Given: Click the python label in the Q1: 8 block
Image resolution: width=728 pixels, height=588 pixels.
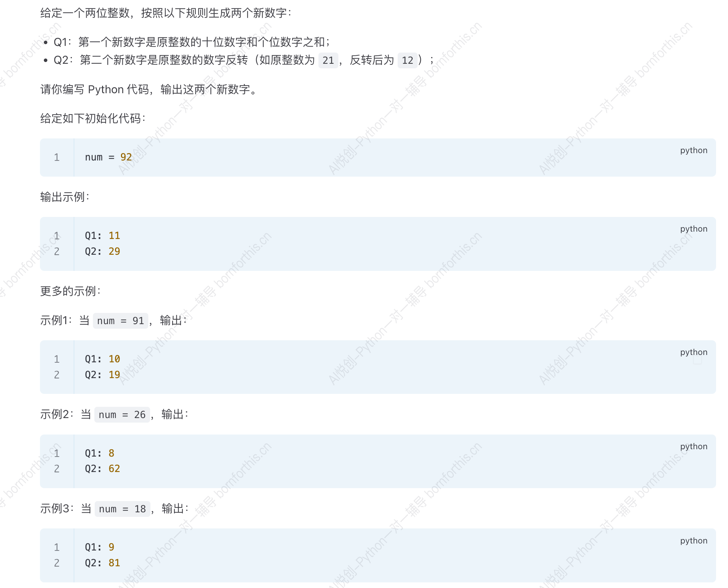Looking at the screenshot, I should (694, 446).
